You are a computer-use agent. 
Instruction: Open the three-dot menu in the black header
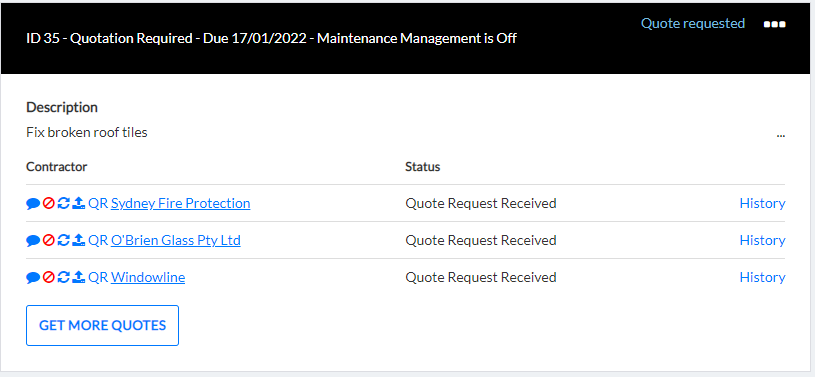(x=774, y=24)
